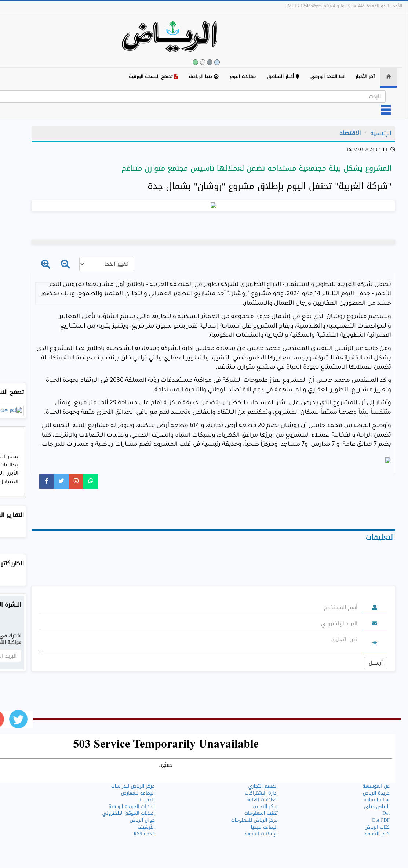
Task: Open مركز التدريب footer link
Action: 265,806
